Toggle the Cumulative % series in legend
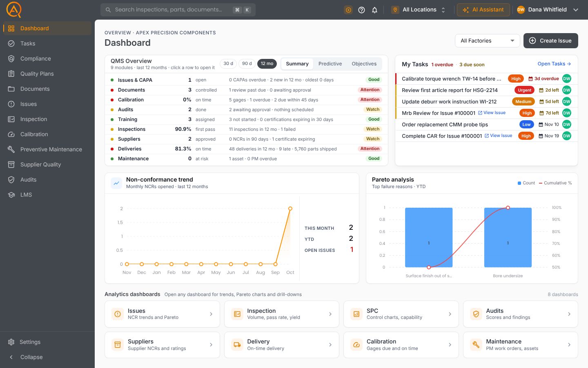This screenshot has width=588, height=368. (555, 183)
